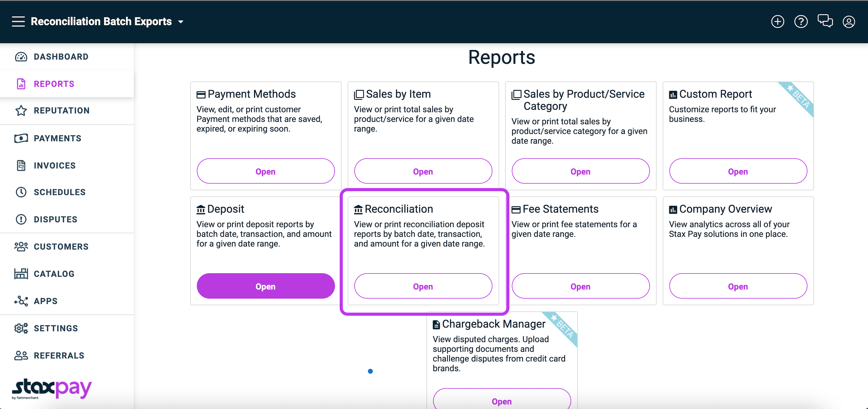Open the user account profile icon

(848, 22)
